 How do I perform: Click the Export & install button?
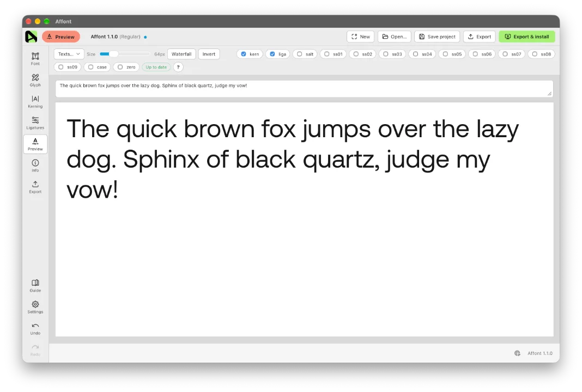527,36
